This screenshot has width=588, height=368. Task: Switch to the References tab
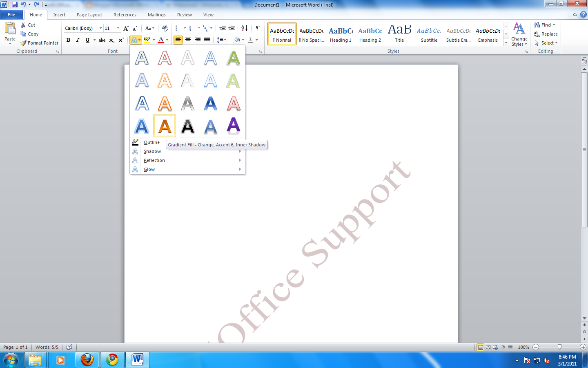tap(125, 15)
